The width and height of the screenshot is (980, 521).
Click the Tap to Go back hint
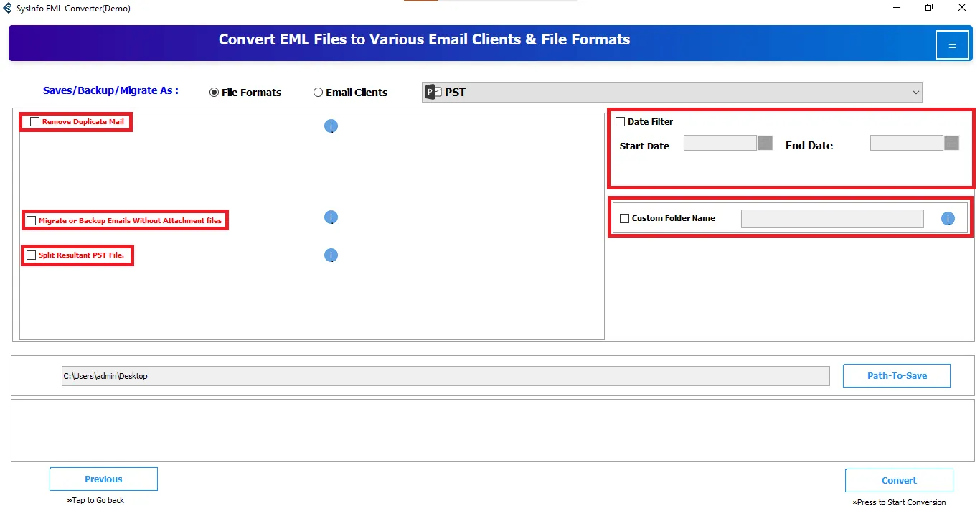tap(95, 500)
